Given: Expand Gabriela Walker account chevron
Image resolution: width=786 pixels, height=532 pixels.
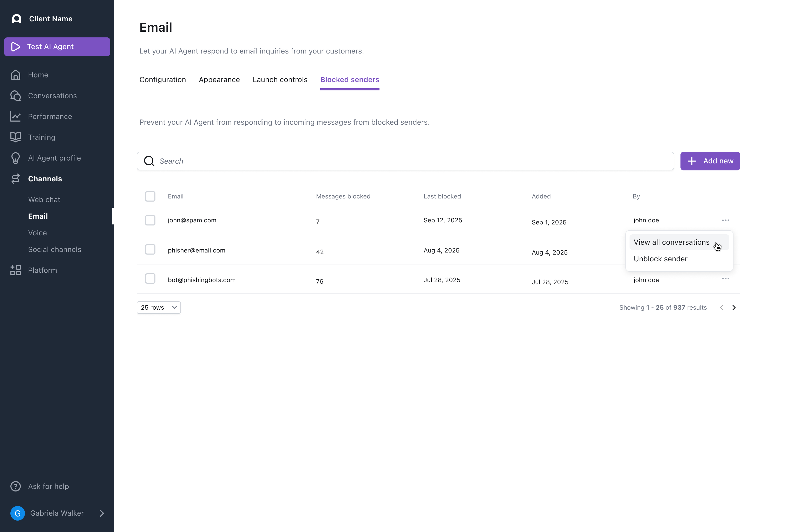Looking at the screenshot, I should 102,513.
